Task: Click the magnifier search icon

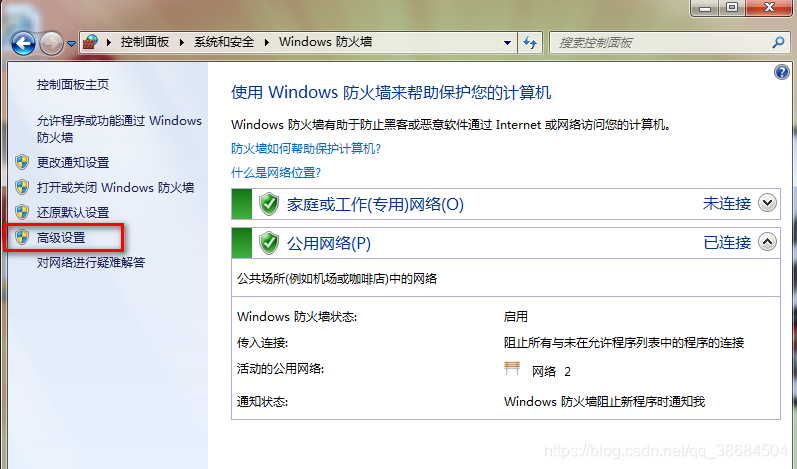Action: point(778,43)
